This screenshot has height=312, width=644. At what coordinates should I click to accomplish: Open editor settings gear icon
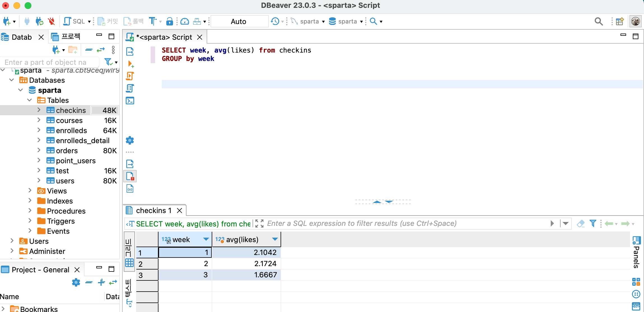(x=130, y=140)
